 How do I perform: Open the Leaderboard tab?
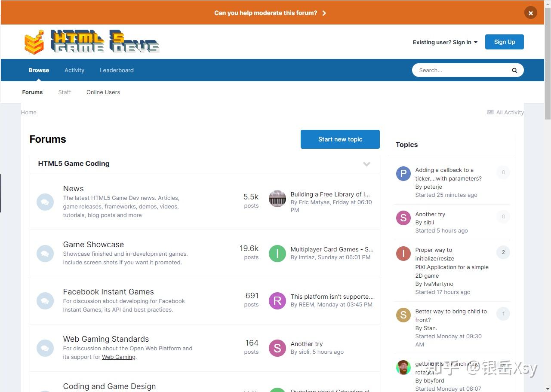[x=117, y=70]
